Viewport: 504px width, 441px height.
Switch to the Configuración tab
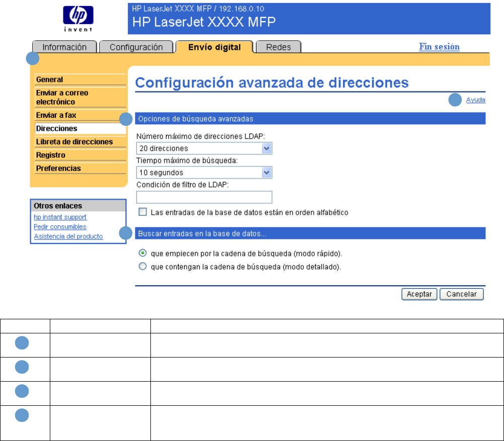pos(136,47)
